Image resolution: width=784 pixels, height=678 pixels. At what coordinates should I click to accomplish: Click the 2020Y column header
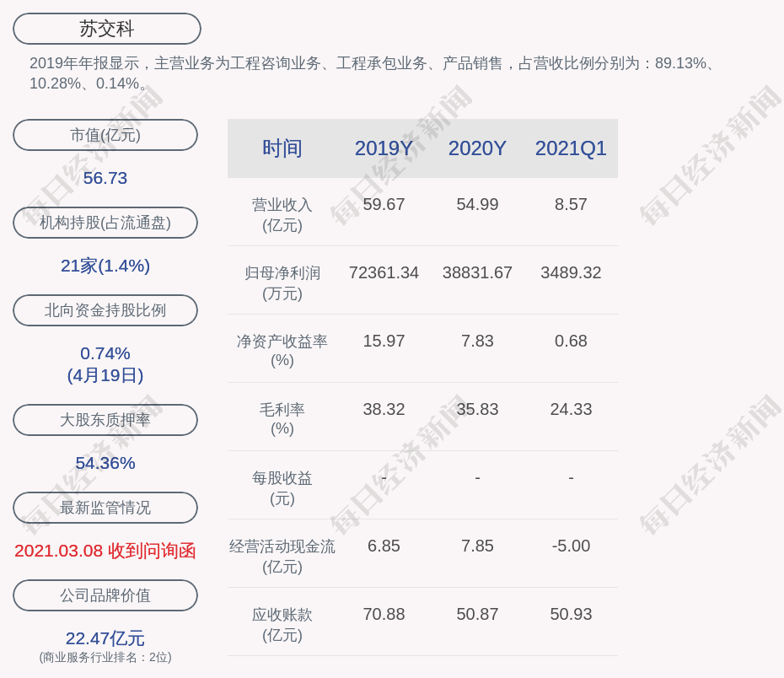click(477, 148)
